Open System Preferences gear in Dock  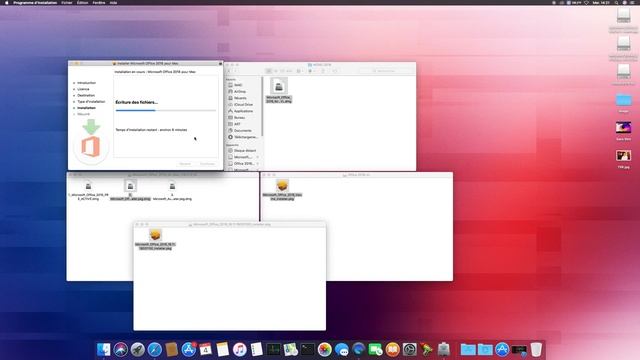[x=409, y=349]
